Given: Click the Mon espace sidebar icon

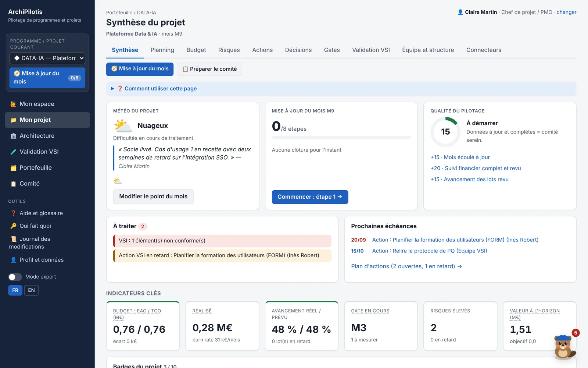Looking at the screenshot, I should pyautogui.click(x=13, y=104).
